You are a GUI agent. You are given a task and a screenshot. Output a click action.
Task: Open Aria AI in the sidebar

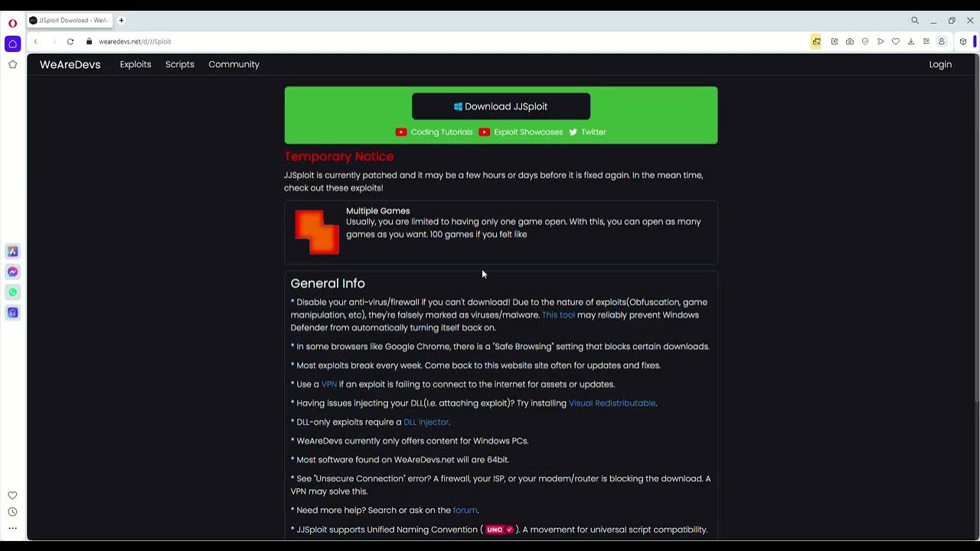pos(12,252)
